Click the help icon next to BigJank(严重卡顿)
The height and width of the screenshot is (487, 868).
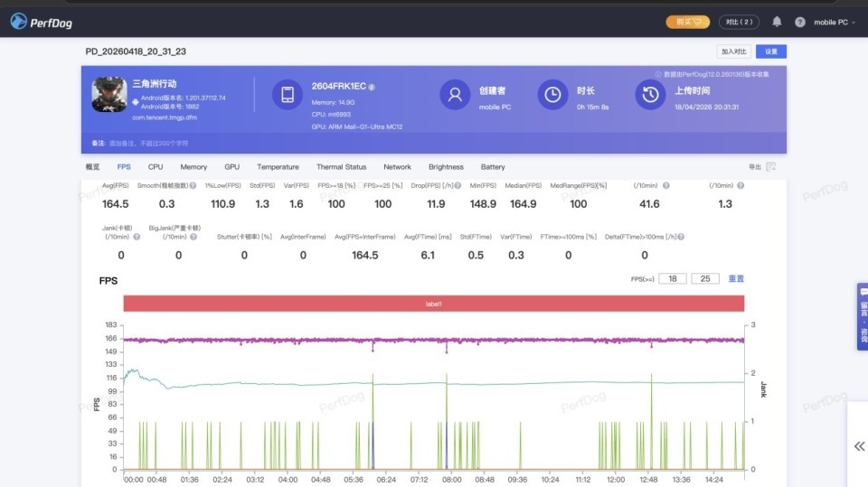point(193,237)
